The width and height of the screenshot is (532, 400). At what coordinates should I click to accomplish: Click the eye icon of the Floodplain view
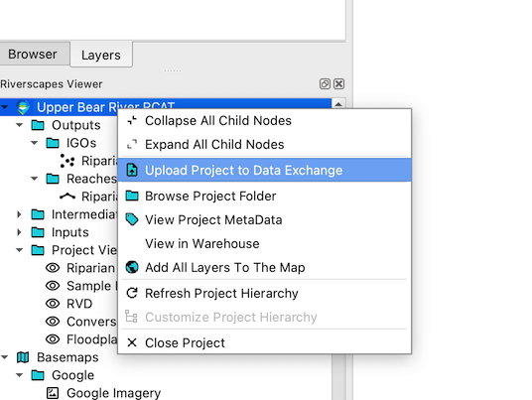53,339
